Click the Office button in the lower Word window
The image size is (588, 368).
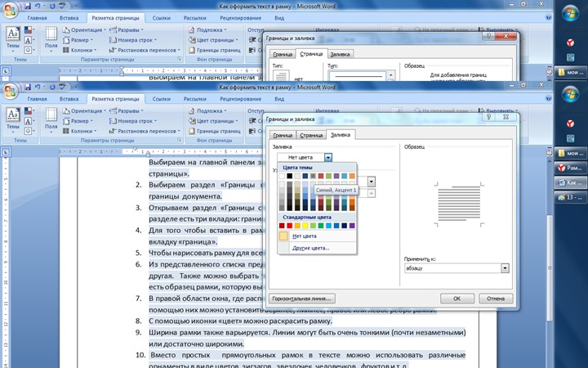(x=10, y=92)
